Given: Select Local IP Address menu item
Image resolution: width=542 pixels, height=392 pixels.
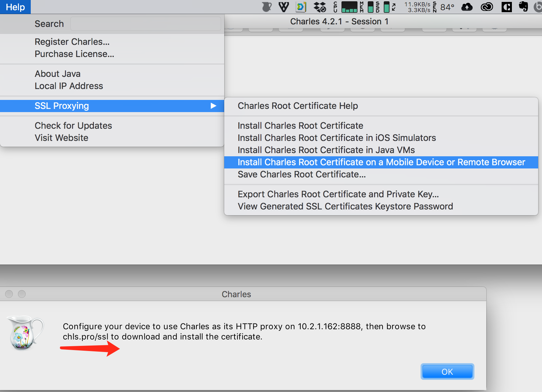Looking at the screenshot, I should point(69,86).
